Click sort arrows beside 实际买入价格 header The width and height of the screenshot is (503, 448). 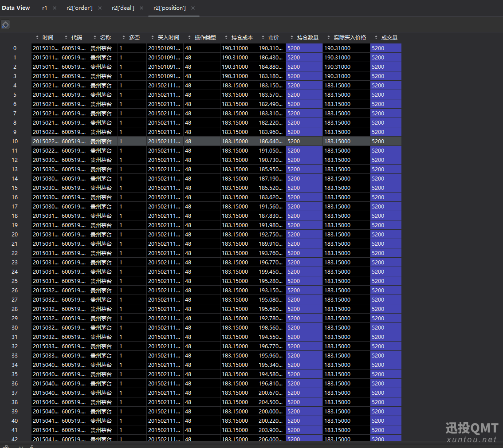coord(329,38)
